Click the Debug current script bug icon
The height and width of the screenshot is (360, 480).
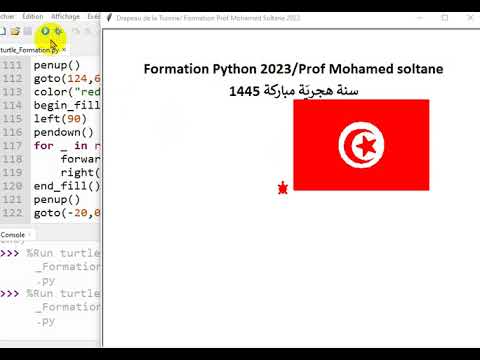click(58, 31)
